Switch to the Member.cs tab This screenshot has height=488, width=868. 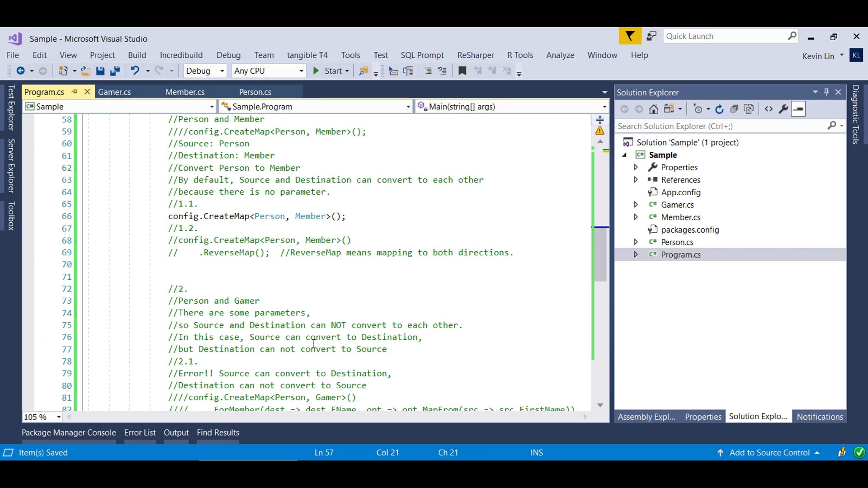(x=184, y=92)
